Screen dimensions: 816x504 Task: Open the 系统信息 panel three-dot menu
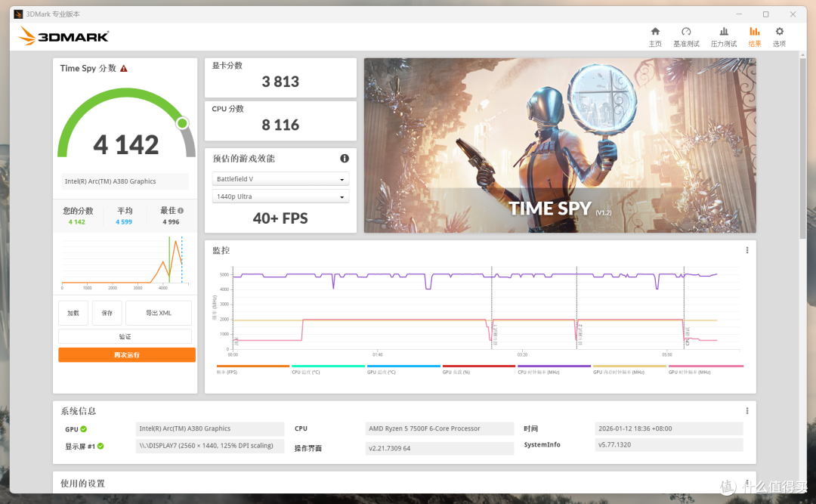pos(747,411)
